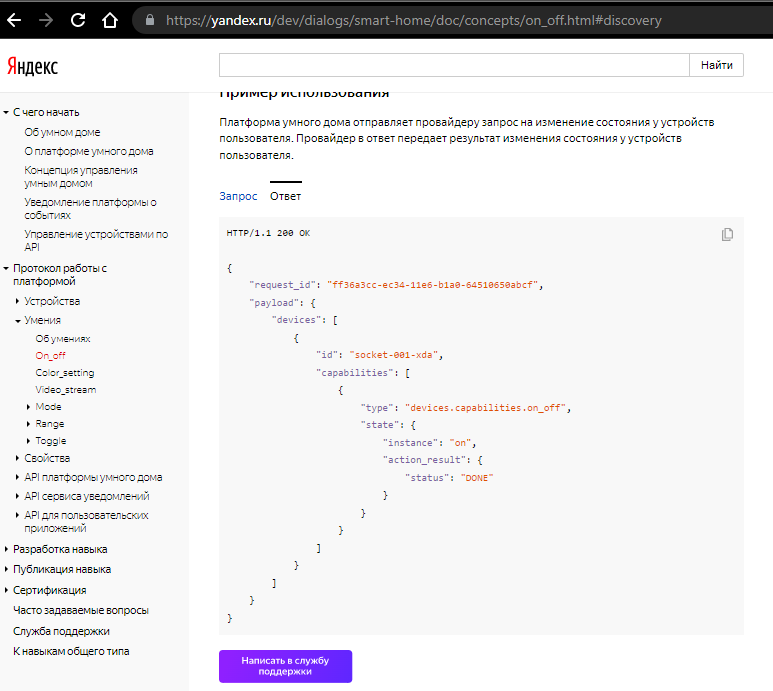Click the browser forward arrow

(x=46, y=20)
